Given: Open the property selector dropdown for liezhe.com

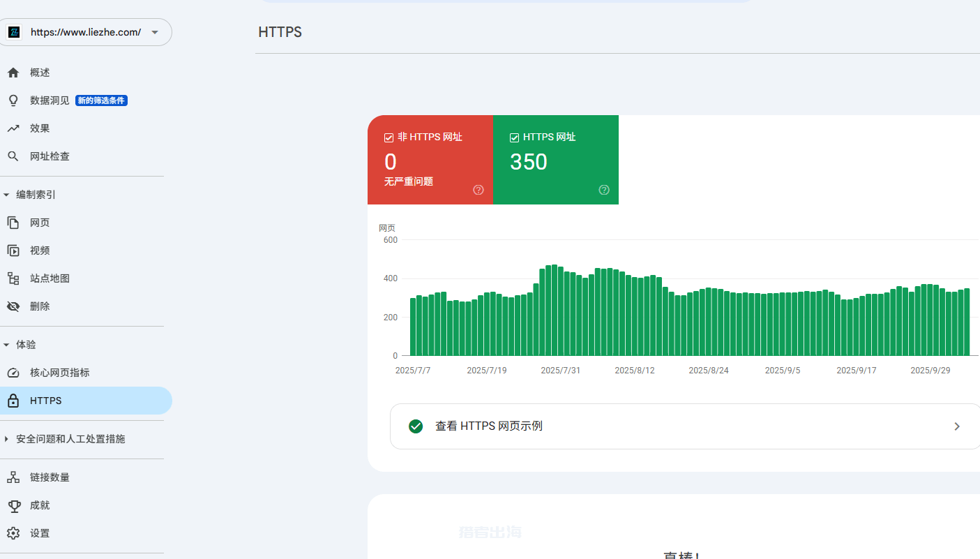Looking at the screenshot, I should (155, 32).
